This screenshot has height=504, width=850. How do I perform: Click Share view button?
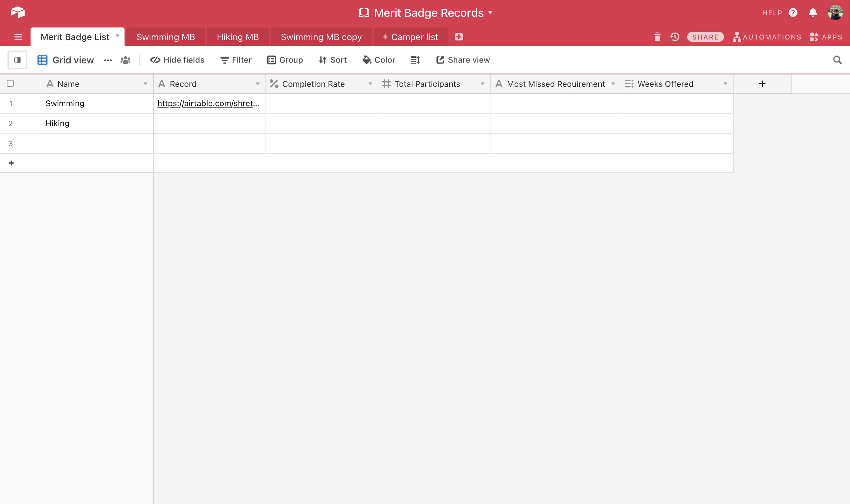(x=463, y=60)
